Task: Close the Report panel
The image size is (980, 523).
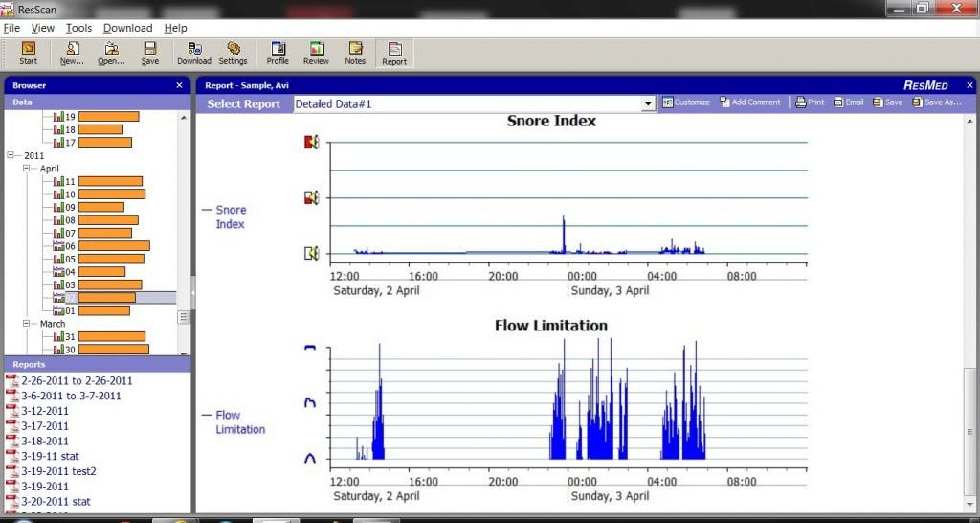Action: coord(970,85)
